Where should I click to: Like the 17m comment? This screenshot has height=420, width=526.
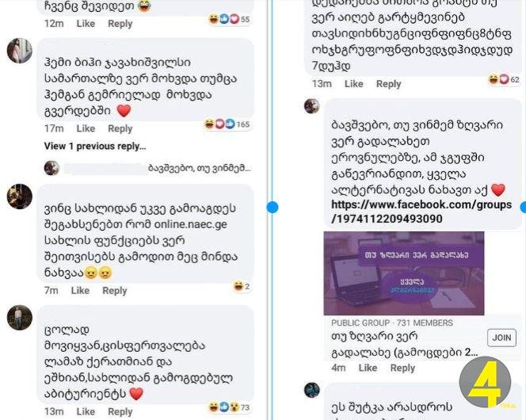(x=86, y=128)
